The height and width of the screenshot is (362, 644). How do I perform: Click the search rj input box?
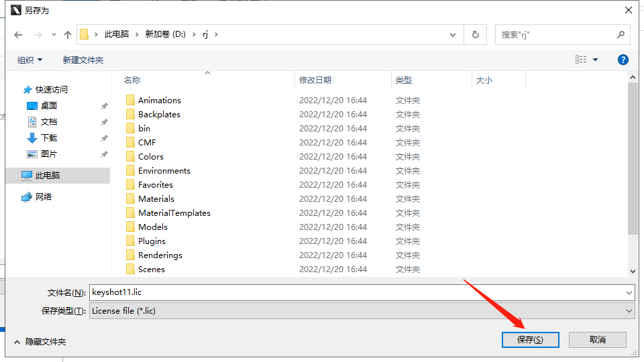[556, 35]
